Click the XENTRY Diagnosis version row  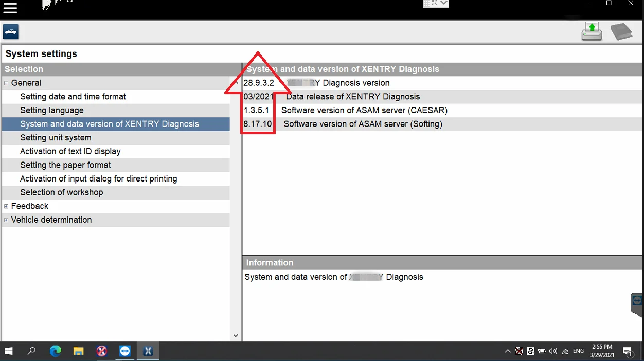coord(442,83)
